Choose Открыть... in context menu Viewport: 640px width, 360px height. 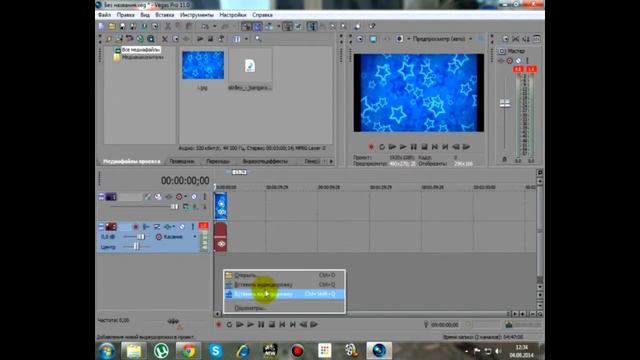(x=284, y=275)
